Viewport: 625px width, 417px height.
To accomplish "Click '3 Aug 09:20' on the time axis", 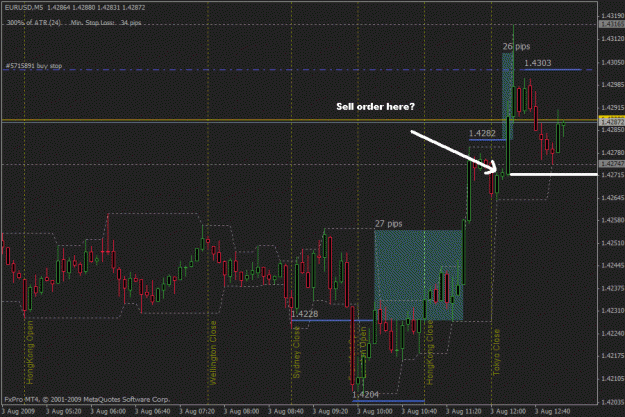I will [331, 411].
